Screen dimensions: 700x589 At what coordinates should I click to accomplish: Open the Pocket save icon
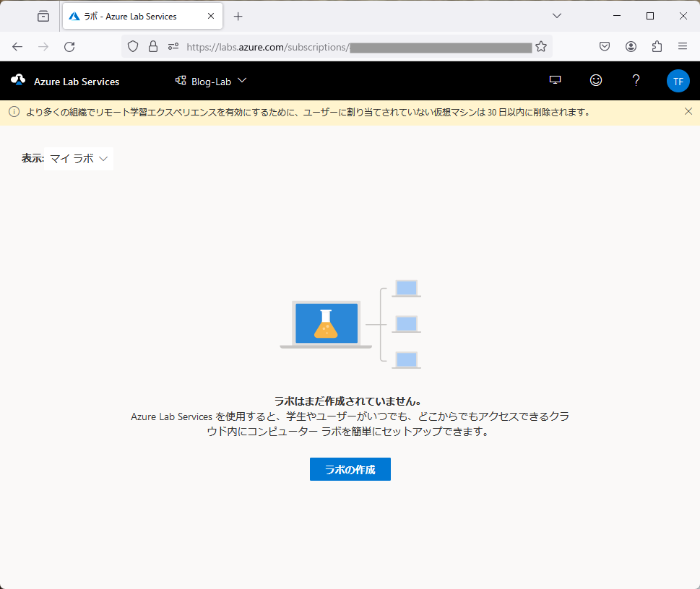[605, 46]
